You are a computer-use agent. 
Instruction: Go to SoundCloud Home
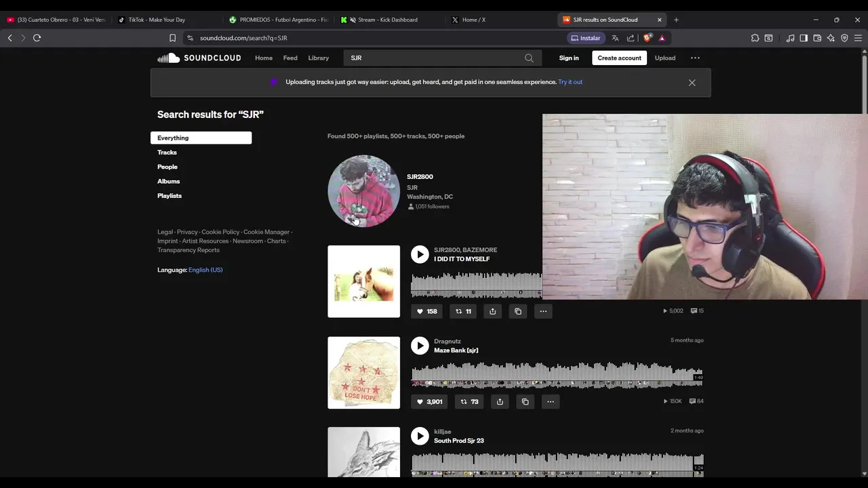[x=264, y=58]
